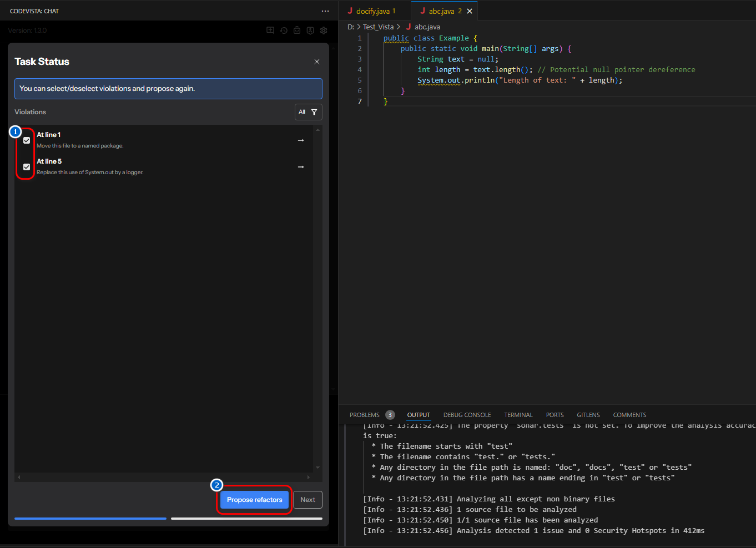Viewport: 756px width, 548px height.
Task: Open the CodeVista chat more actions menu
Action: pos(325,11)
